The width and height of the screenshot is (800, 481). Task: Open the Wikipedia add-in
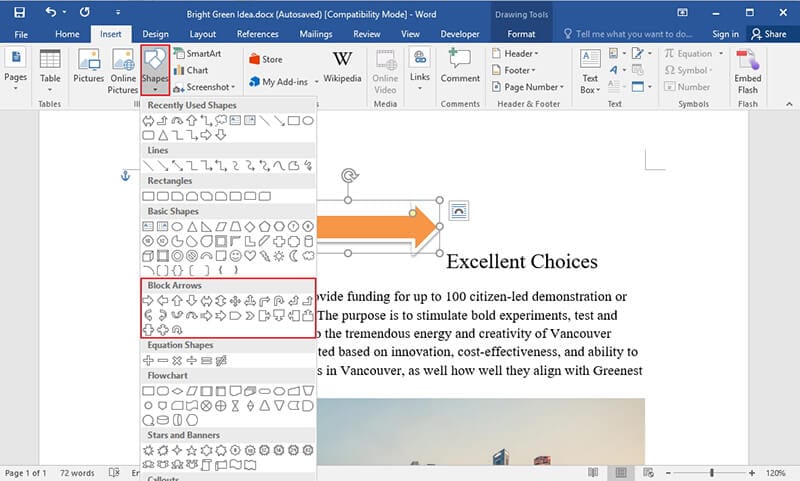[x=342, y=67]
